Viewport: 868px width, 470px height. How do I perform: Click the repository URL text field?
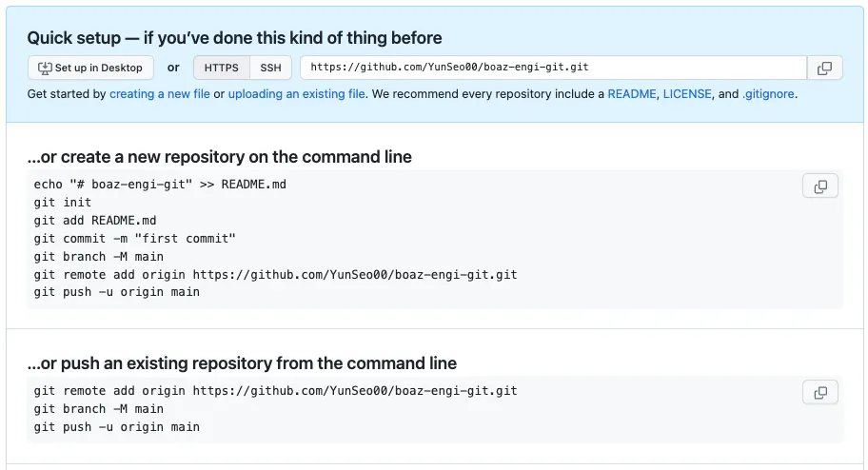[x=552, y=68]
